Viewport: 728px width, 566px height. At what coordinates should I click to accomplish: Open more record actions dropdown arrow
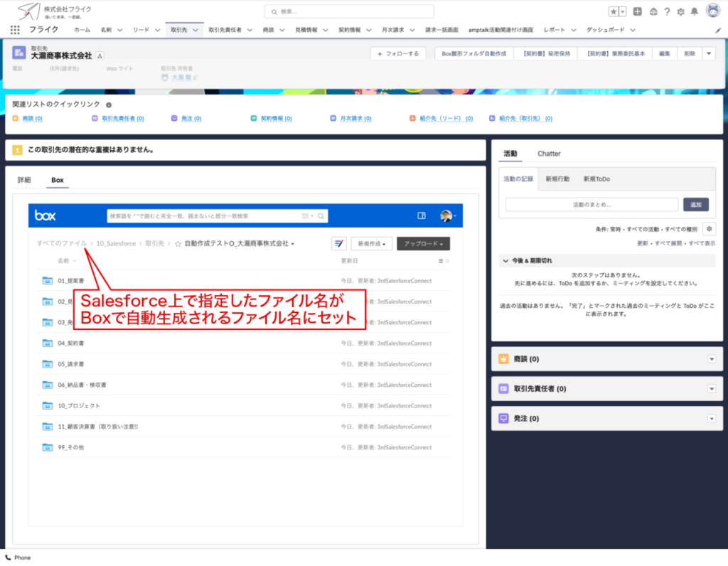(x=709, y=54)
